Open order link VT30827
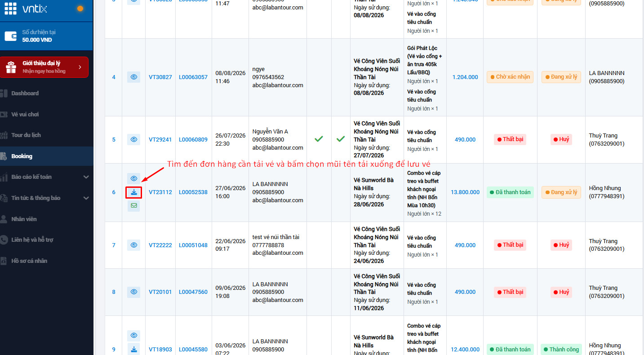 160,77
